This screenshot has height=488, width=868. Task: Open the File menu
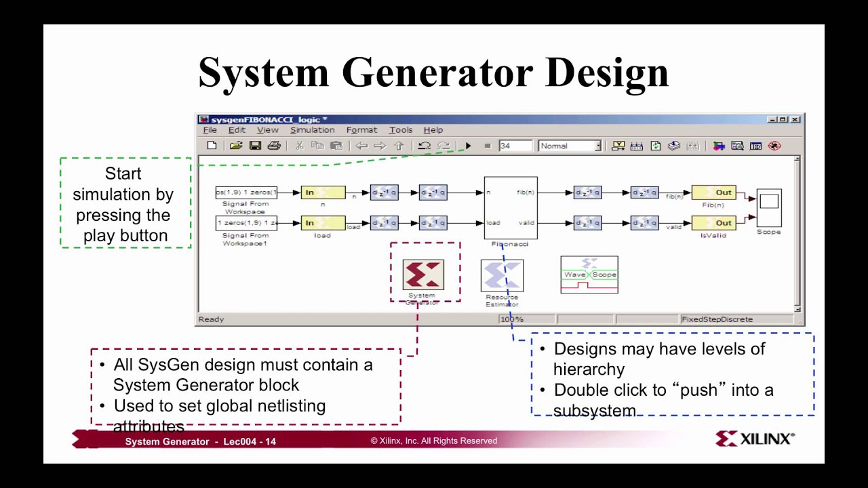[x=210, y=130]
